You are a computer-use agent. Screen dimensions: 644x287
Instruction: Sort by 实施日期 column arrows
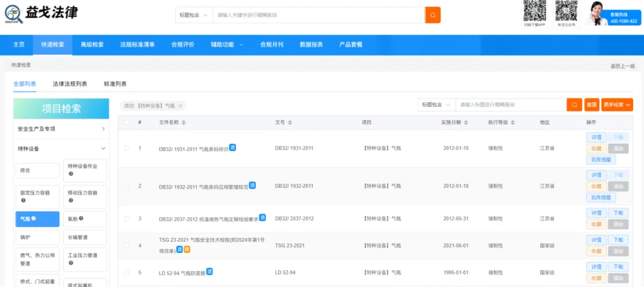pyautogui.click(x=465, y=122)
